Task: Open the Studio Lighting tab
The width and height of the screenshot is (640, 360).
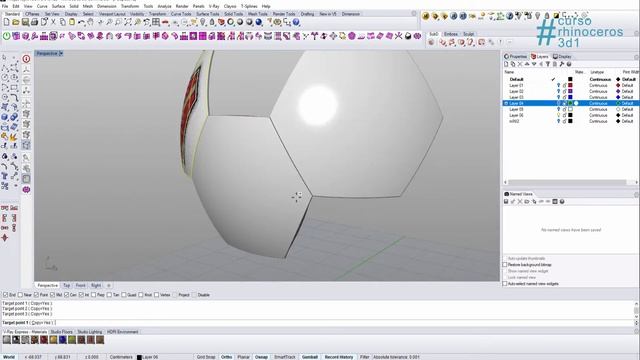Action: coord(90,332)
